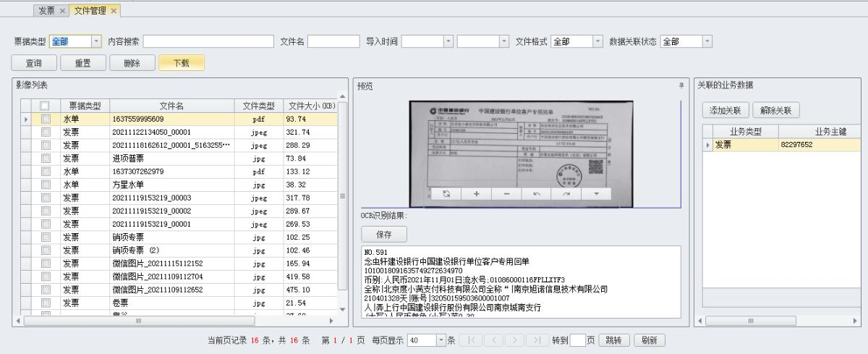
Task: Close the 文件管理 tab
Action: click(114, 11)
